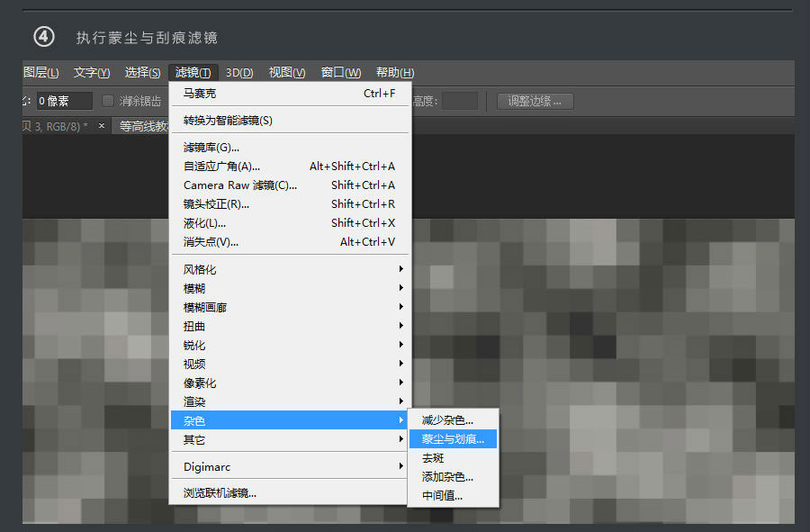Expand the 锐化 submenu
Image resolution: width=810 pixels, height=532 pixels.
tap(289, 345)
